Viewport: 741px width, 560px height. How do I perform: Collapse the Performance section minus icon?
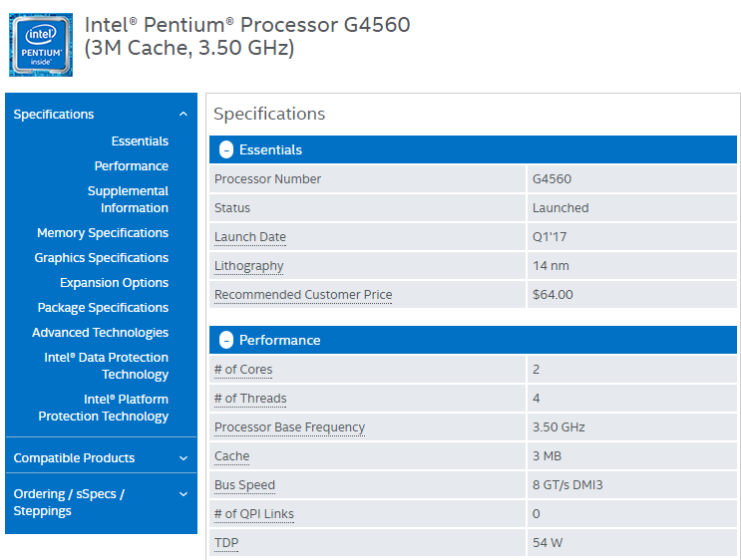point(226,341)
